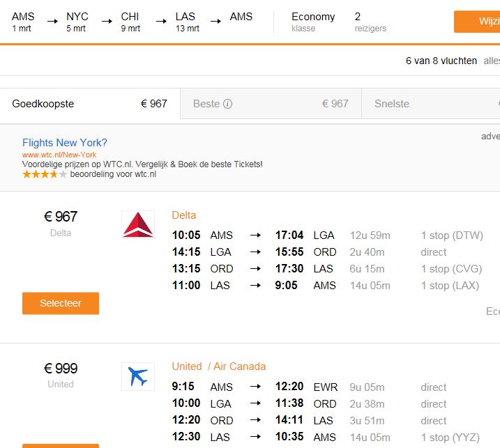Click the blue airplane United logo
The width and height of the screenshot is (500, 448).
(x=137, y=376)
